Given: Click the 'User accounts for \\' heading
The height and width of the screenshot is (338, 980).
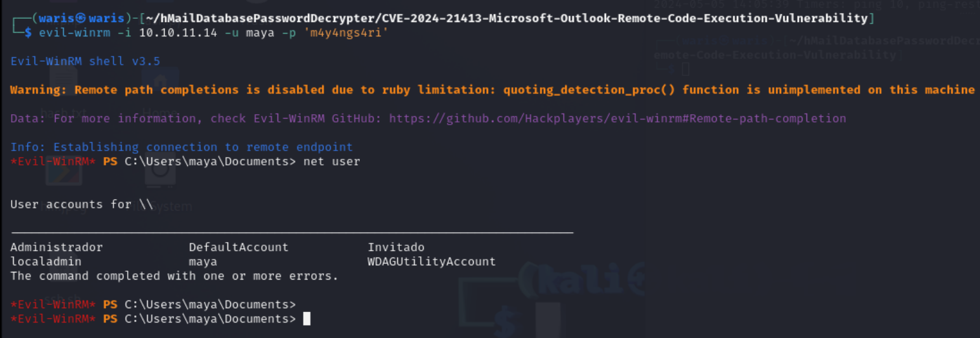Looking at the screenshot, I should [x=82, y=204].
